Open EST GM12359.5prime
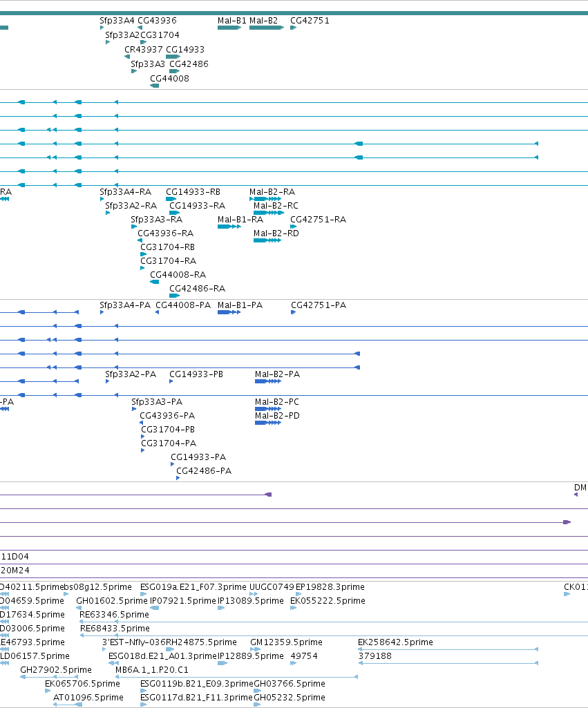588x708 pixels. click(287, 642)
